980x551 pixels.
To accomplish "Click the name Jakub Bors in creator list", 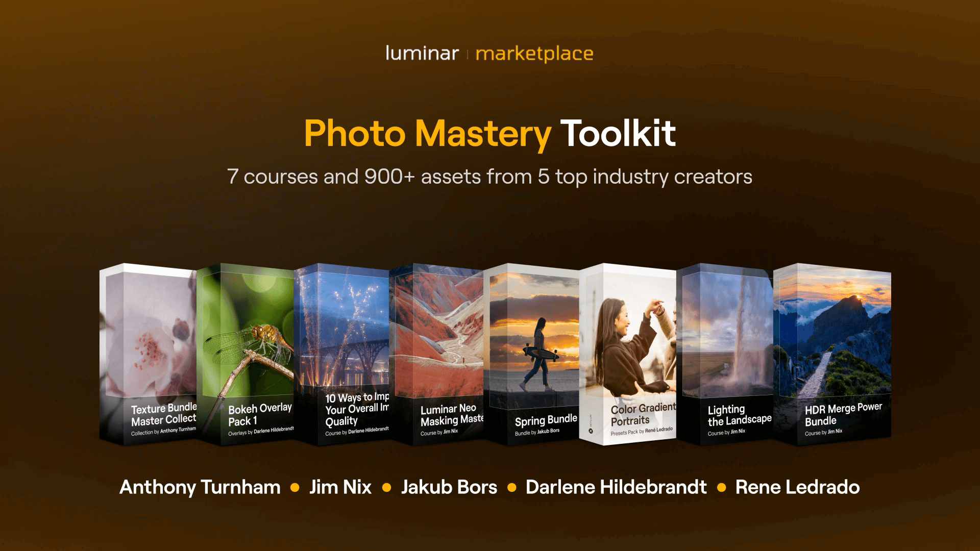I will coord(449,487).
